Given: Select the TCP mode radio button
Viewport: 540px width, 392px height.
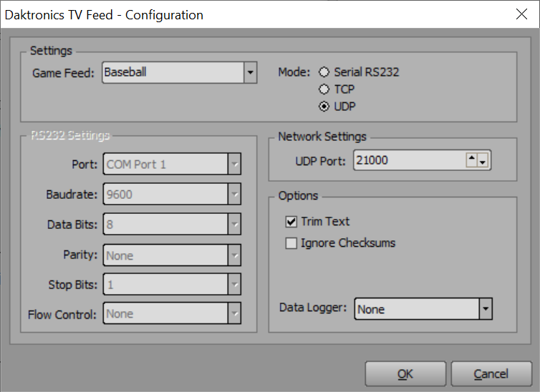Looking at the screenshot, I should (324, 89).
